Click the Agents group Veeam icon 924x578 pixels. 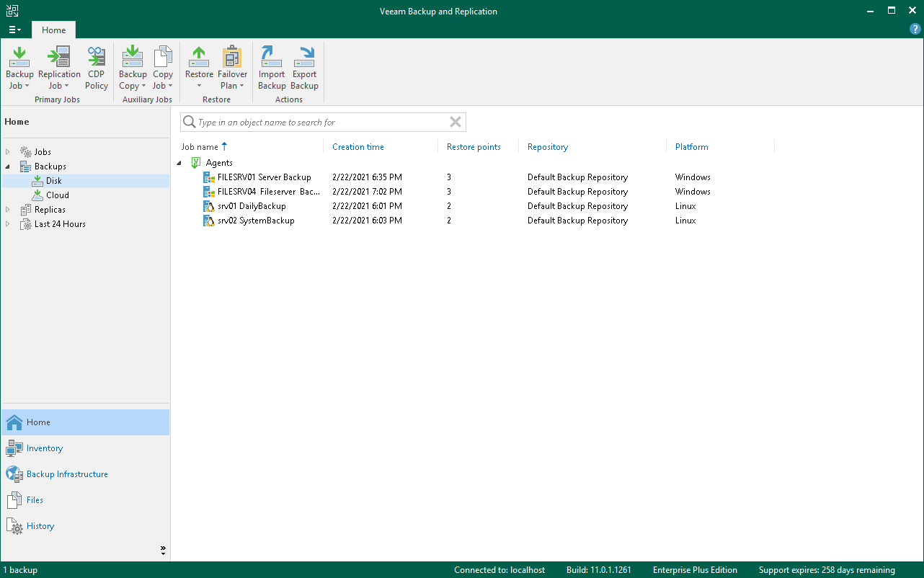tap(195, 163)
